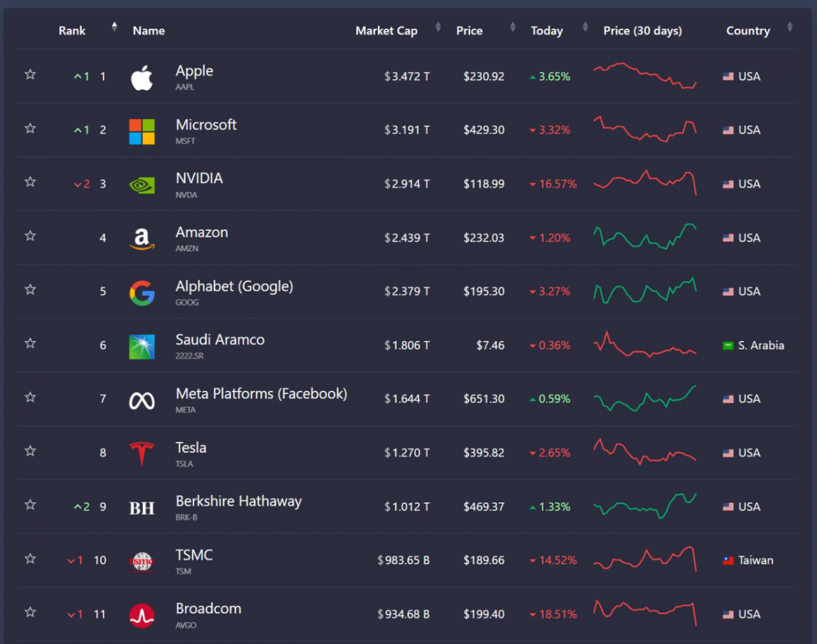This screenshot has width=817, height=644.
Task: Click the Broadcom logo icon
Action: [x=142, y=615]
